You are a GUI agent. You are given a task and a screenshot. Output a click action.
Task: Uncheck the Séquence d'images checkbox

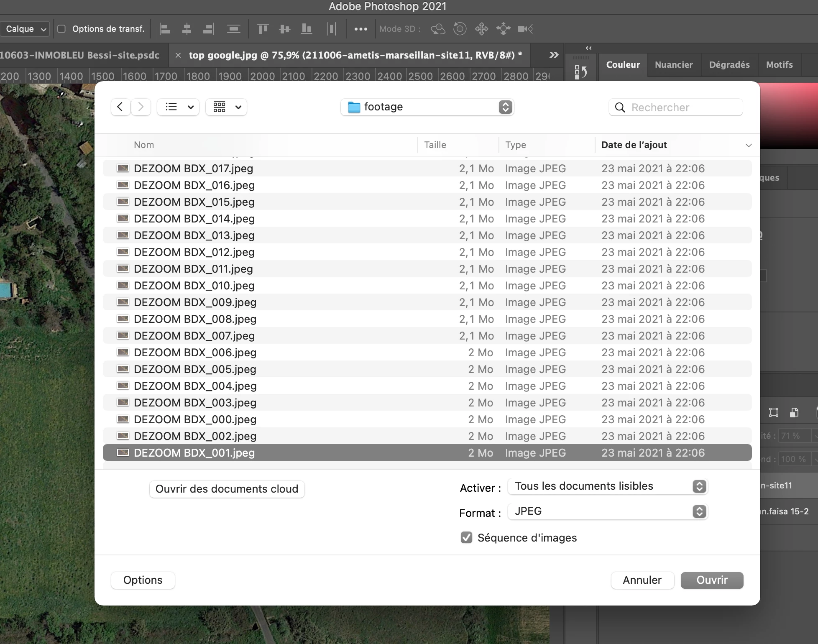point(466,537)
